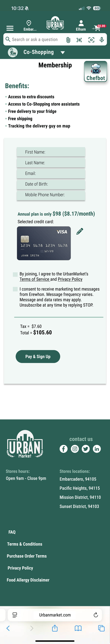The image size is (110, 644).
Task: Select the Date of Birth field
Action: (51, 184)
